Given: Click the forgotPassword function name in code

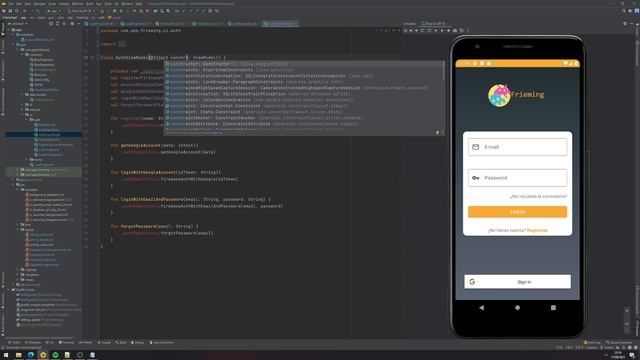Looking at the screenshot, I should 138,227.
